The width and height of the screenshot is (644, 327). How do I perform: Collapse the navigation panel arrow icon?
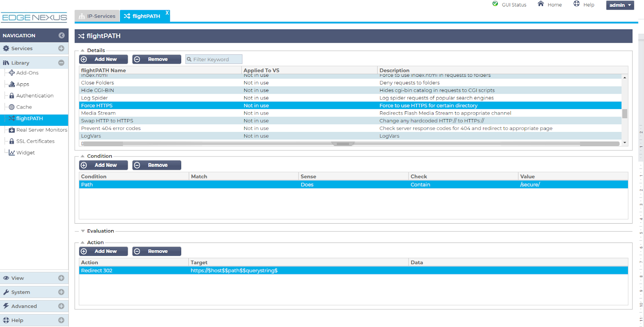61,35
